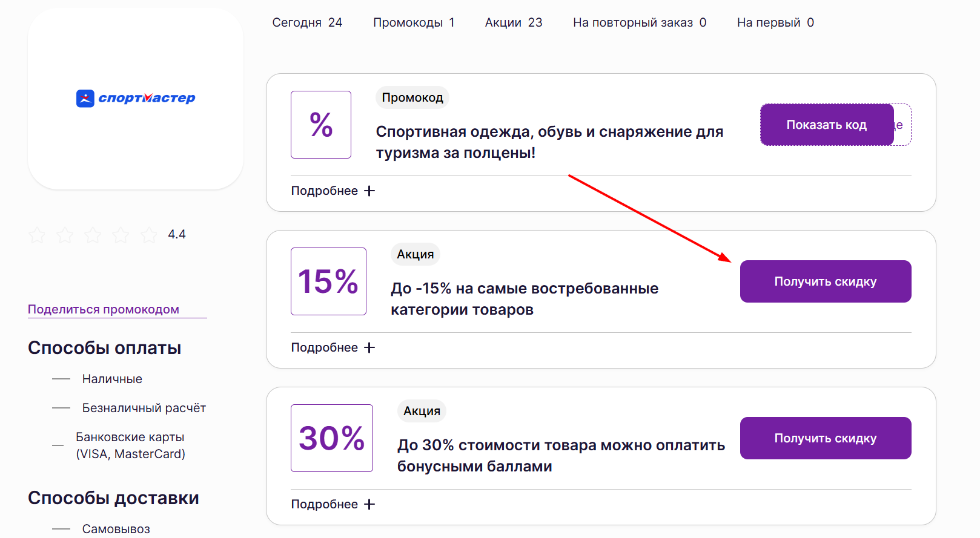Viewport: 980px width, 538px height.
Task: Click Получить скидку on the 15% offer
Action: click(825, 281)
